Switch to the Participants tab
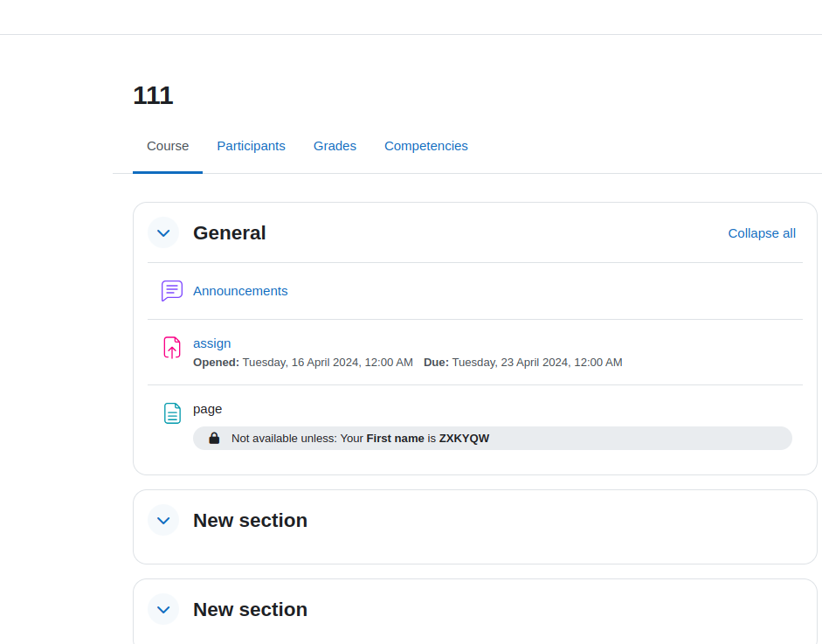The width and height of the screenshot is (822, 644). point(251,146)
